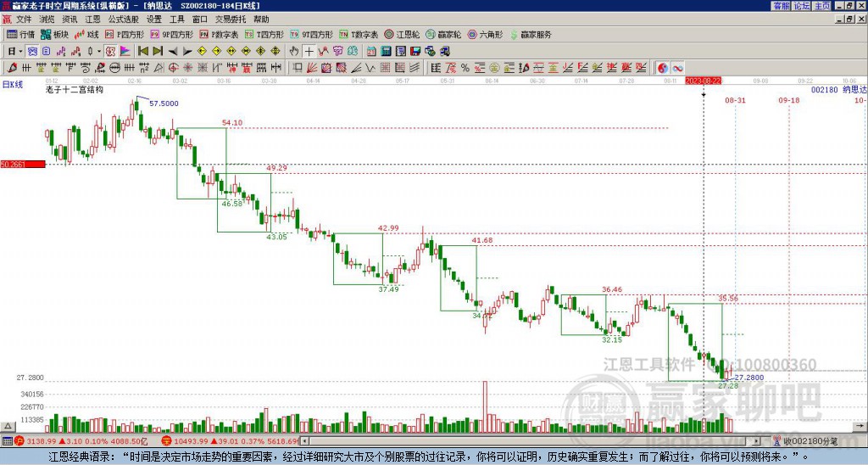Select the red pencil drawing tool
The image size is (868, 465).
[x=12, y=68]
